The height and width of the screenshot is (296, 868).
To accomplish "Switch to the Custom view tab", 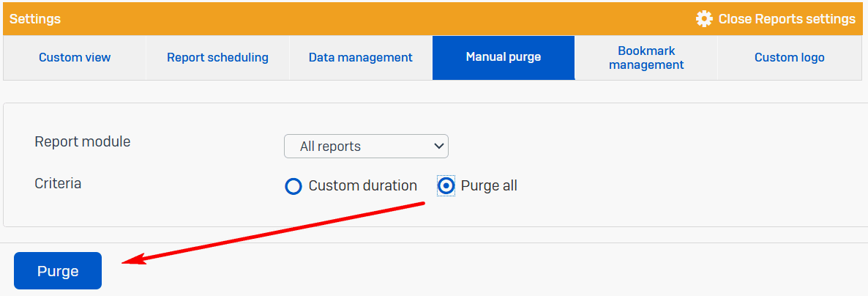I will 75,57.
